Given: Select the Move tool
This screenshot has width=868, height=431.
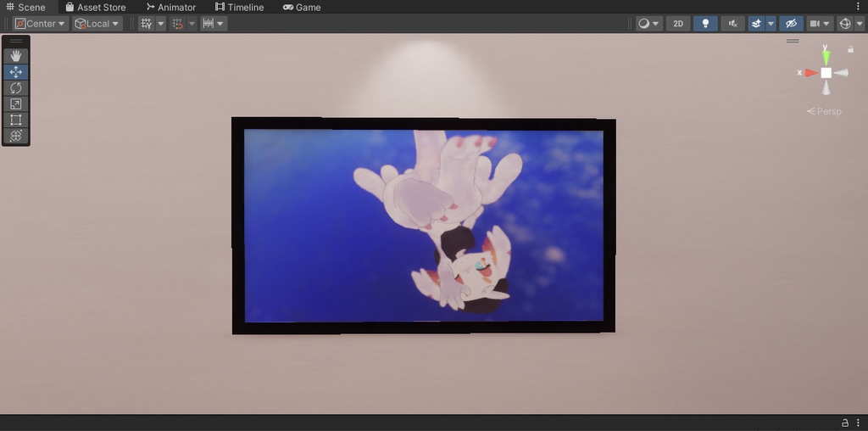Looking at the screenshot, I should 15,72.
